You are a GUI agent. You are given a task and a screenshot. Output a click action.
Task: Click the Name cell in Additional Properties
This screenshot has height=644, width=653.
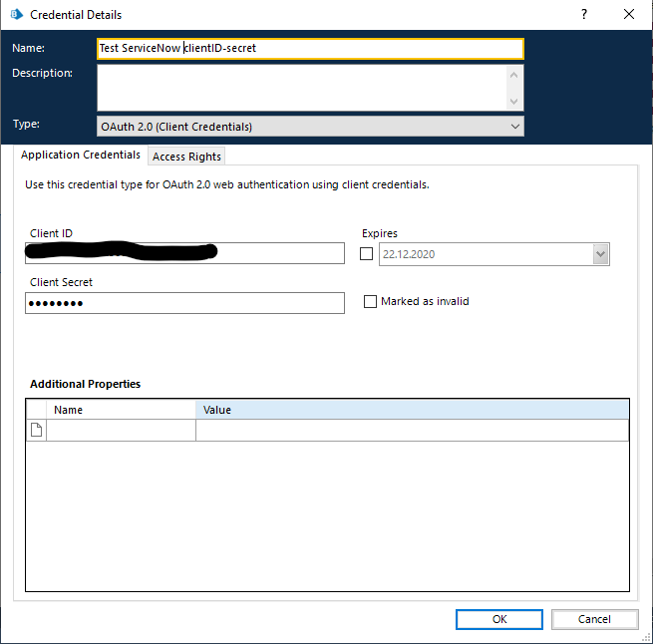[122, 430]
